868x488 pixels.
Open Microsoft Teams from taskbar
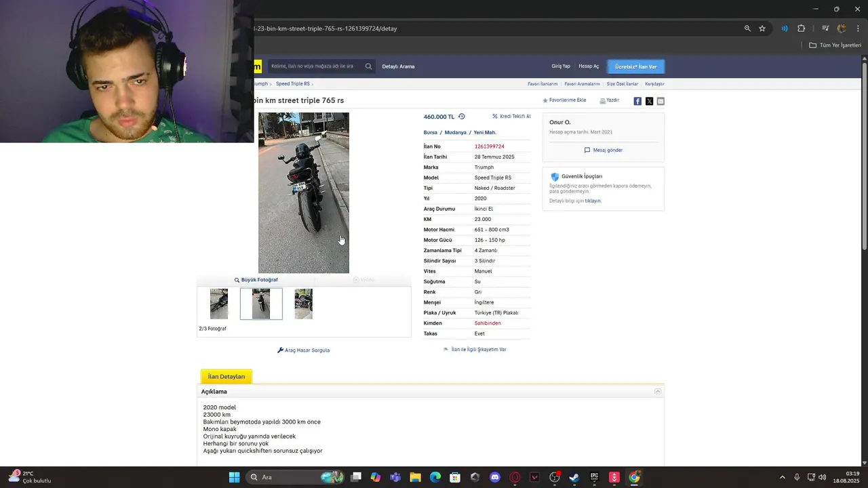coord(395,477)
